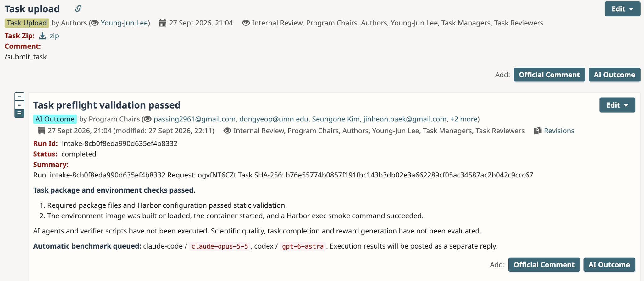Image resolution: width=644 pixels, height=281 pixels.
Task: Open the zip task file link
Action: (x=54, y=36)
